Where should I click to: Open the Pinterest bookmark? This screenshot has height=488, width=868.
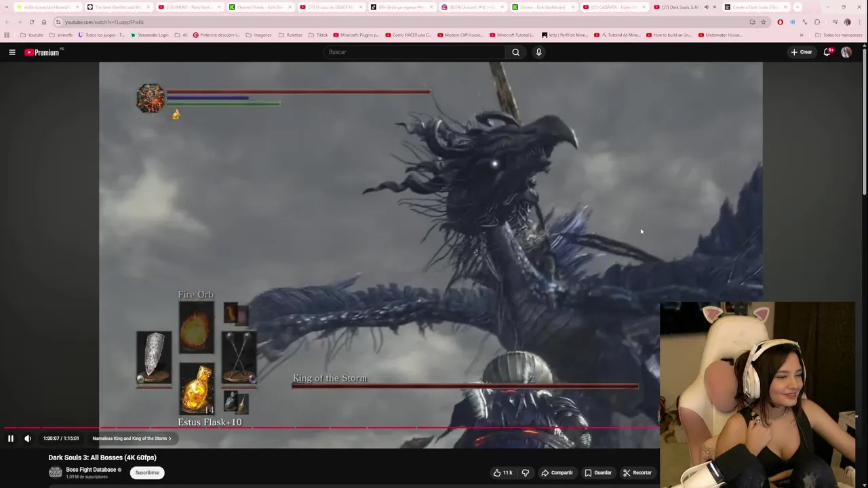coord(216,35)
